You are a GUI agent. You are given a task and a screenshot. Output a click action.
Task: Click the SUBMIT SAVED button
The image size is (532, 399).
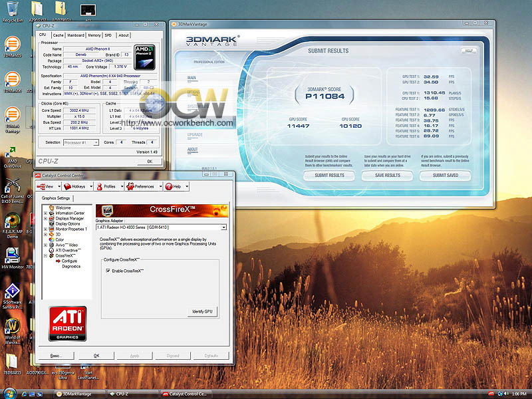coord(445,176)
